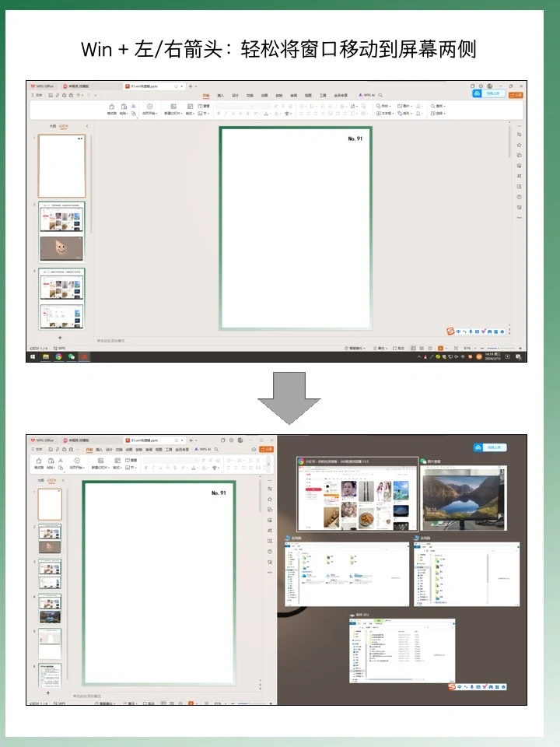Switch to normal view icon, upper status bar
This screenshot has height=747, width=560.
tap(413, 349)
